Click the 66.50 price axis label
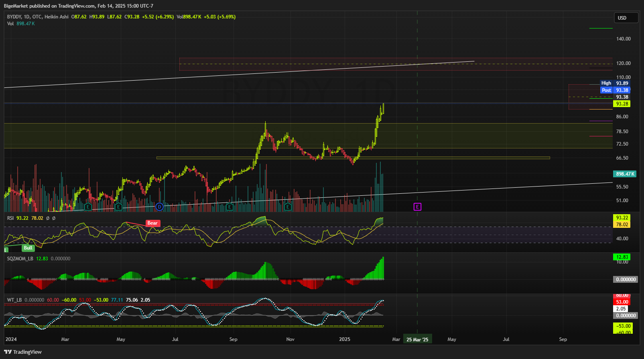644x359 pixels. [x=622, y=158]
